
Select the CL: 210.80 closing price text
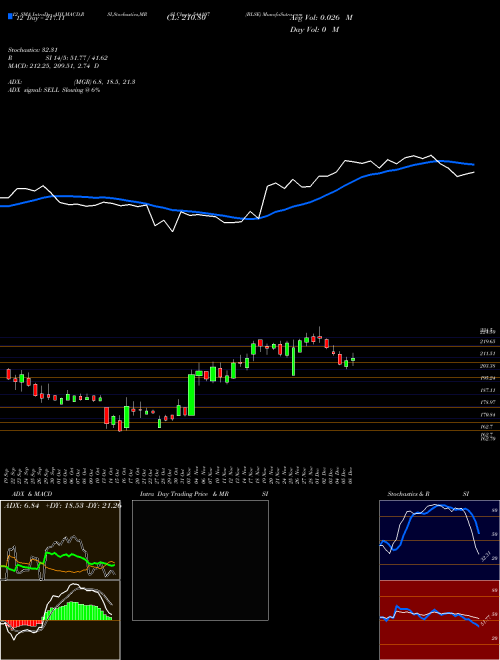[186, 18]
